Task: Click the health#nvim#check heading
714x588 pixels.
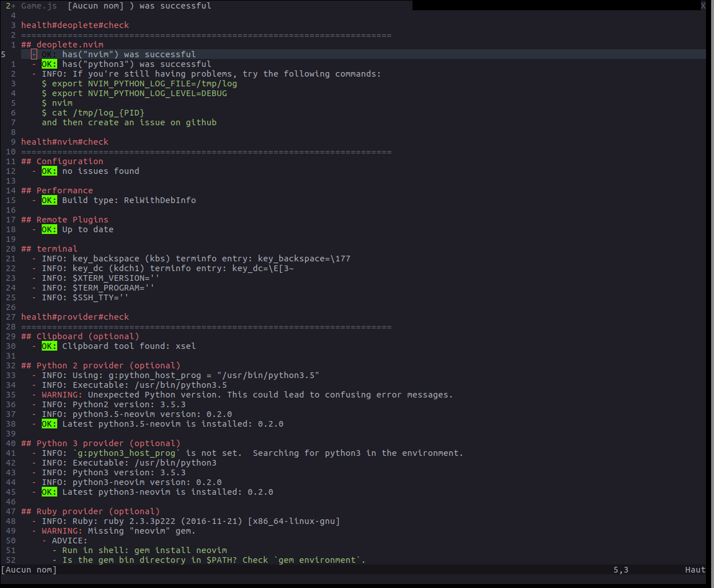Action: [65, 142]
